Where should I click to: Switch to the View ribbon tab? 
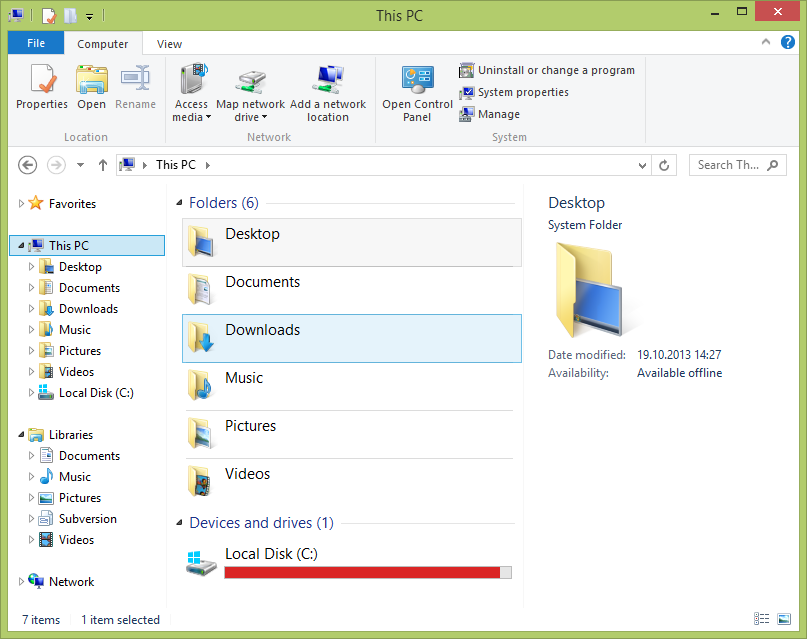click(169, 44)
